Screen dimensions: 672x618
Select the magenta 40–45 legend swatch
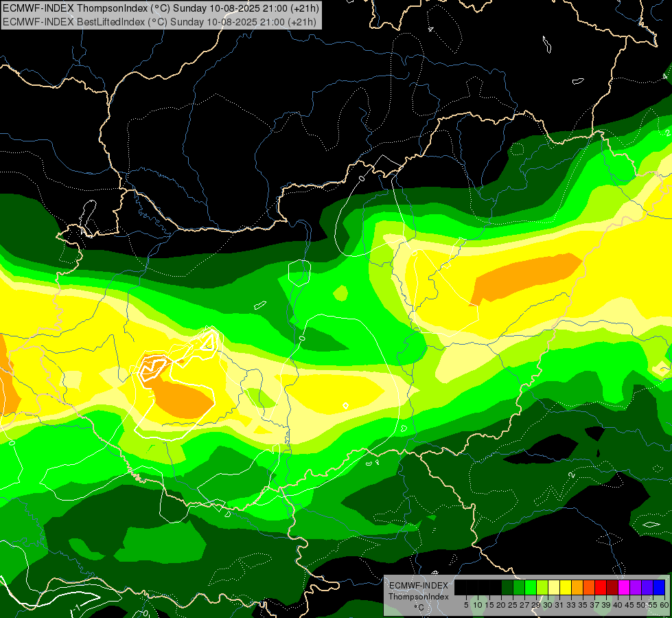(x=624, y=587)
